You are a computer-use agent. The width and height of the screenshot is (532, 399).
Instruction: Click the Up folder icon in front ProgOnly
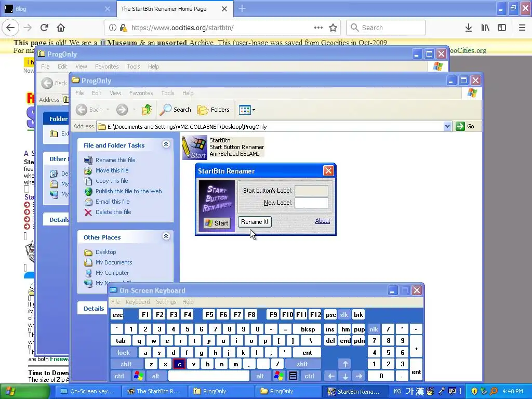(x=147, y=110)
